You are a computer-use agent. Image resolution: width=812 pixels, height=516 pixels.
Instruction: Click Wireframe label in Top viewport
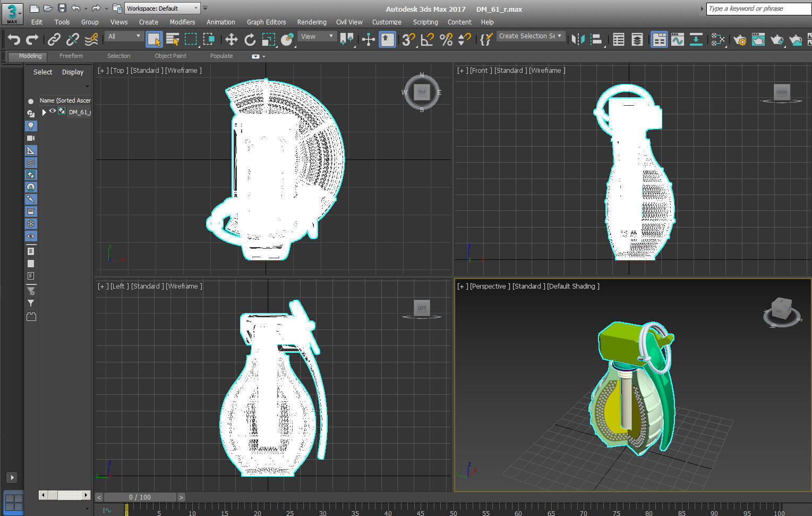click(x=183, y=71)
